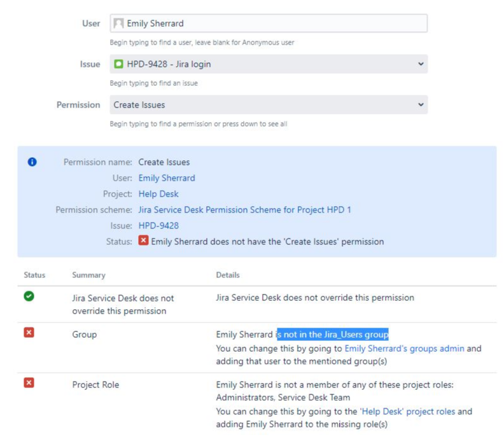Expand the Issue field chevron arrow
The image size is (504, 437).
click(421, 64)
